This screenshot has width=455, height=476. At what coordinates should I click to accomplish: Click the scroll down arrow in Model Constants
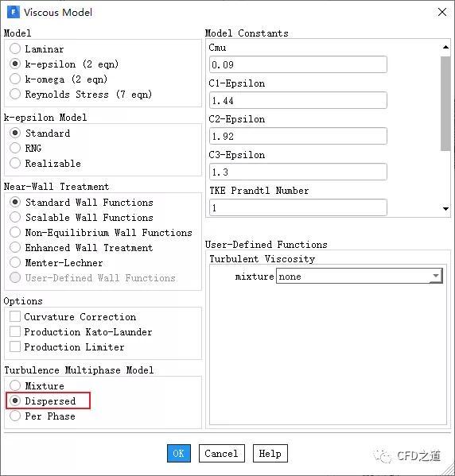(x=445, y=208)
